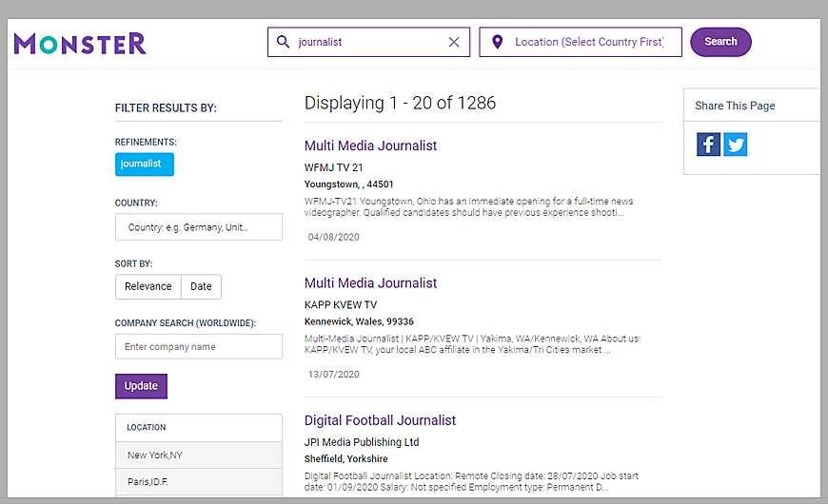828x504 pixels.
Task: Clear the journalist search text
Action: (x=453, y=42)
